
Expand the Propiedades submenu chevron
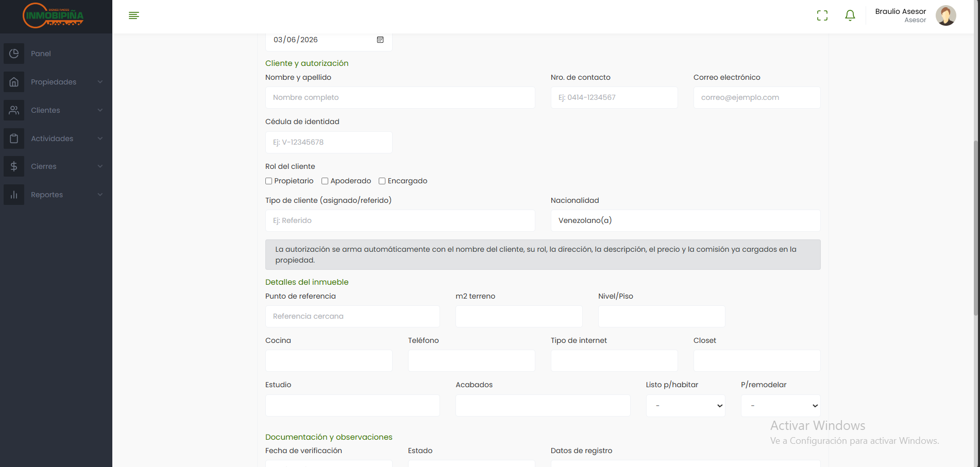100,82
